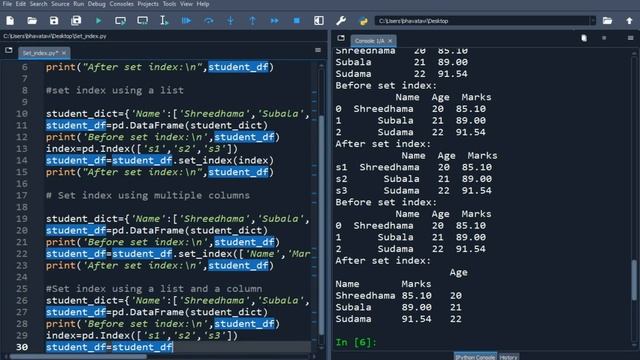
Task: Execute the current line in the debugger
Action: [x=209, y=21]
